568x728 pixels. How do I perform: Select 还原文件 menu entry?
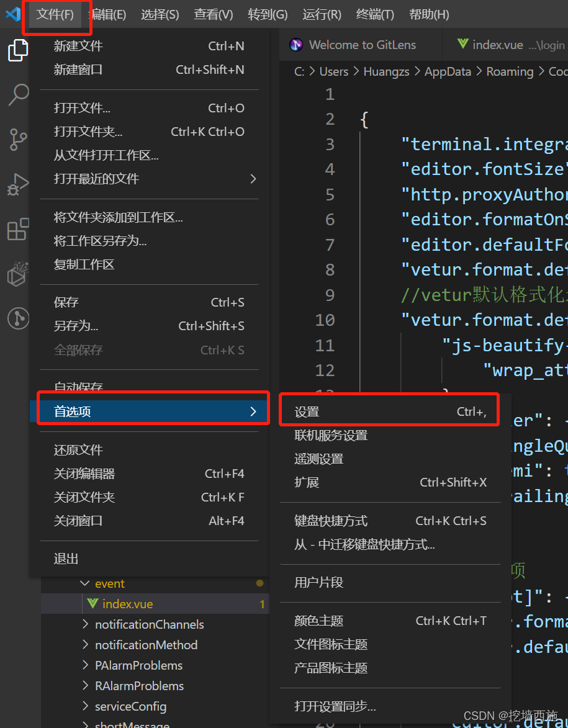pyautogui.click(x=149, y=450)
